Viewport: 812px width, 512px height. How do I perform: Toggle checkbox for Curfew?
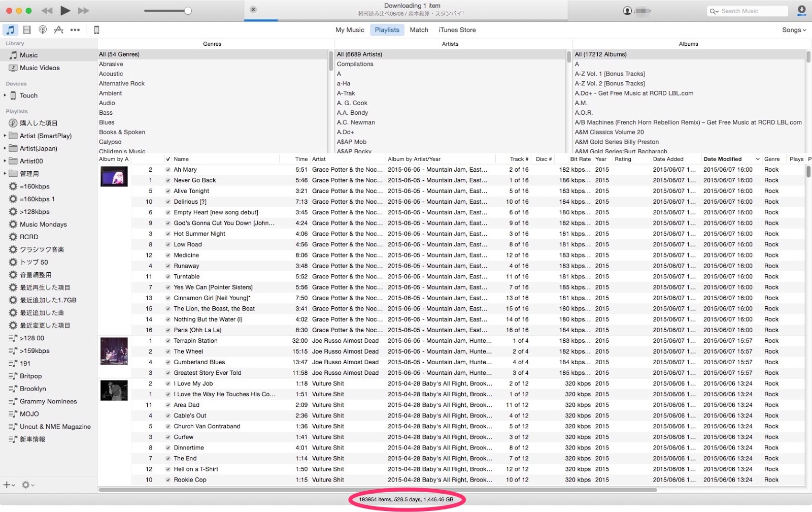[168, 437]
